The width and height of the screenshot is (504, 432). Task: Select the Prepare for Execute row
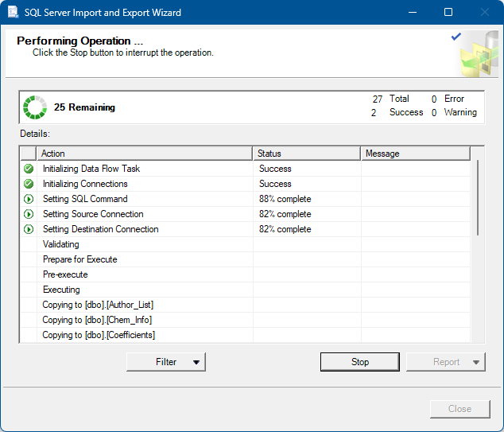[246, 259]
